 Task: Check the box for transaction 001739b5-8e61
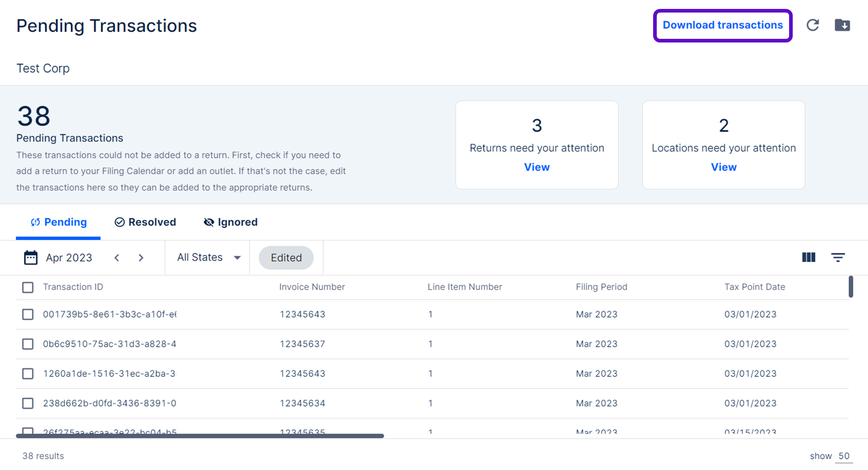pos(28,314)
